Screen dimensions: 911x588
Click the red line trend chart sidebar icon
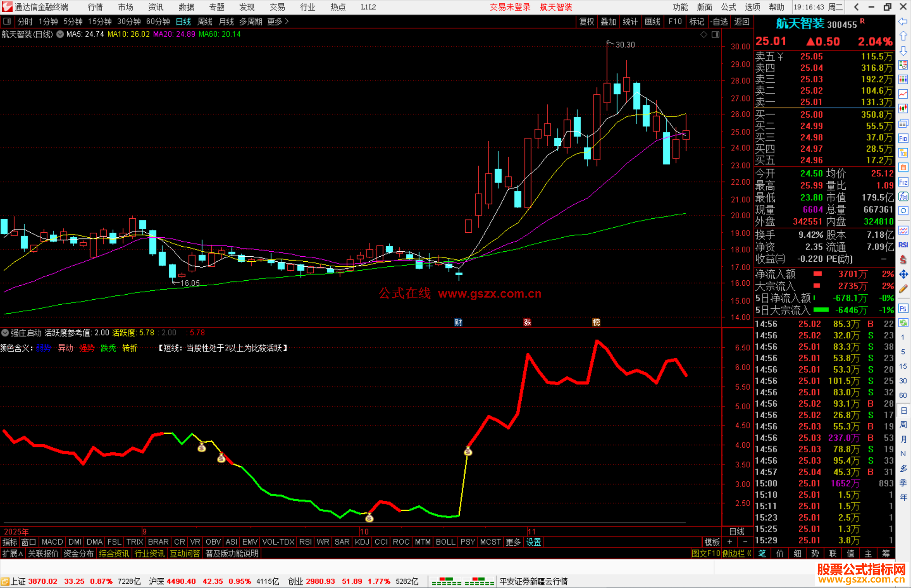pyautogui.click(x=903, y=94)
